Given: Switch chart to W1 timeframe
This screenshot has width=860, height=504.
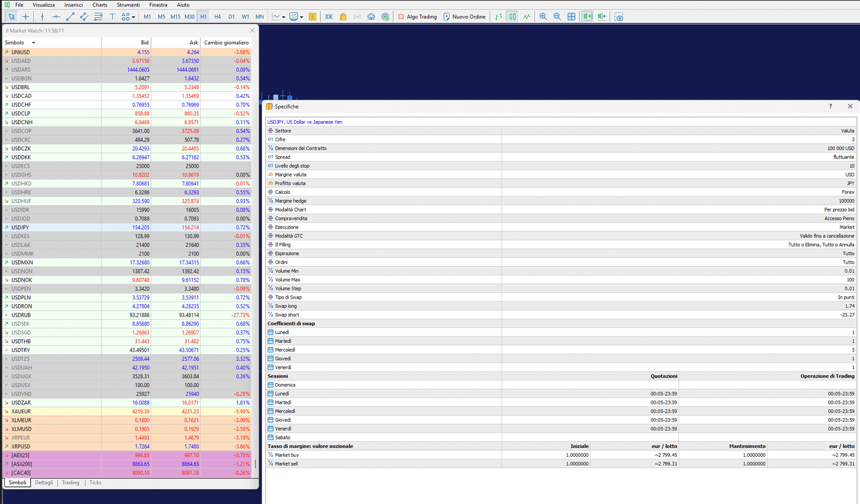Looking at the screenshot, I should (245, 17).
